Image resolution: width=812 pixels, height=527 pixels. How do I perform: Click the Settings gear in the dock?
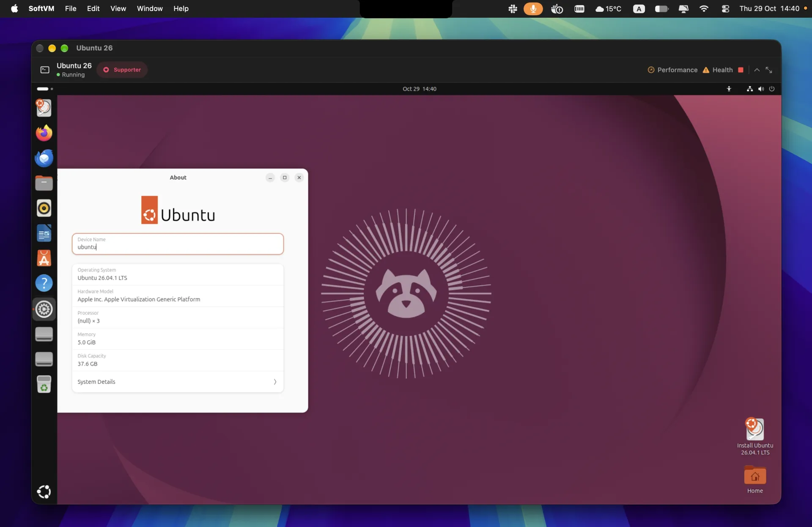44,309
